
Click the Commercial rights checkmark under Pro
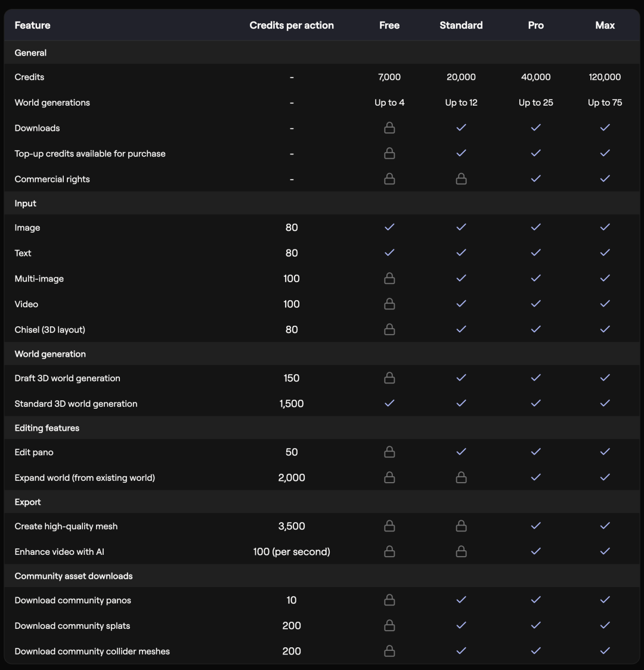click(x=535, y=178)
